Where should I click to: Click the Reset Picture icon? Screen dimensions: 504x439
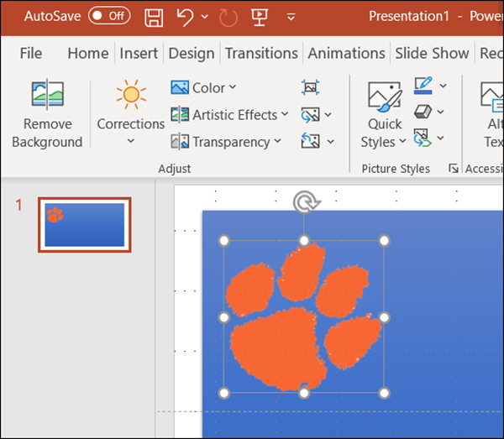310,141
